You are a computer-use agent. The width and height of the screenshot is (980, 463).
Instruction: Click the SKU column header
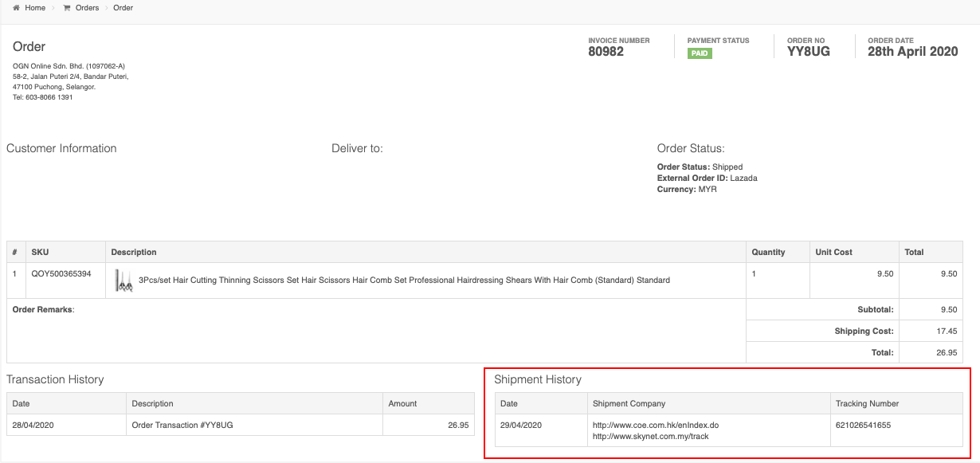[x=40, y=252]
